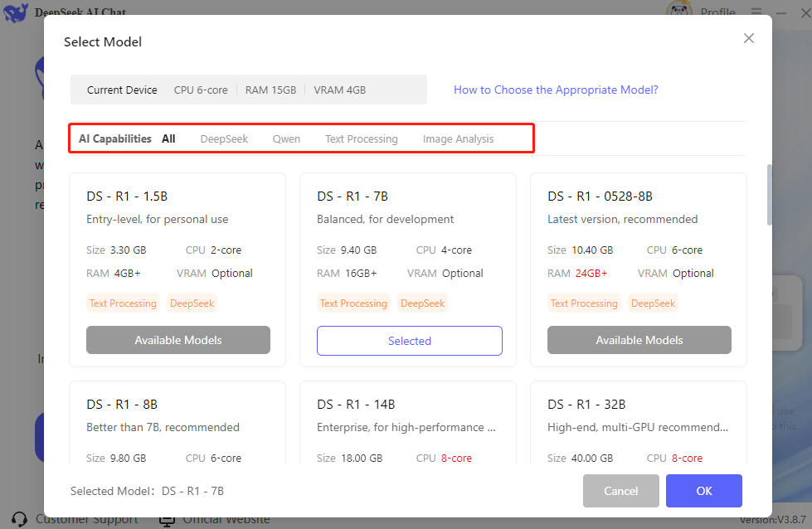Click the Profile label in title bar
Image resolution: width=812 pixels, height=529 pixels.
pos(717,12)
